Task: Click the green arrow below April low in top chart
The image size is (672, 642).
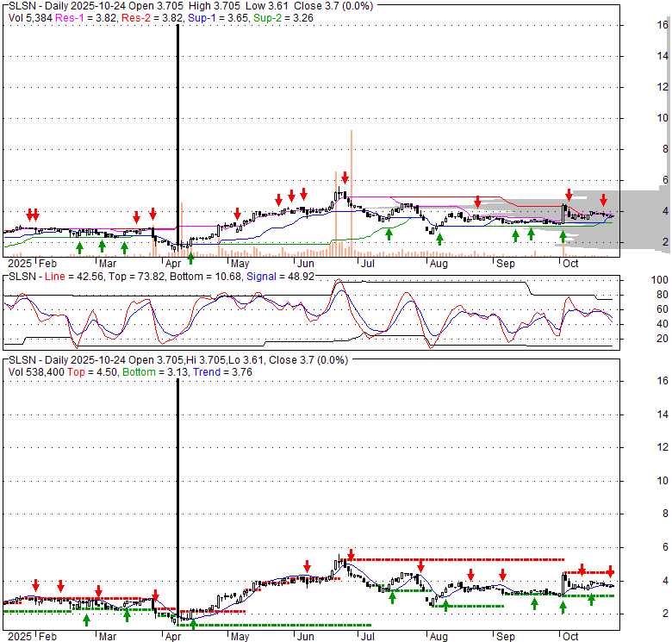Action: (x=191, y=258)
